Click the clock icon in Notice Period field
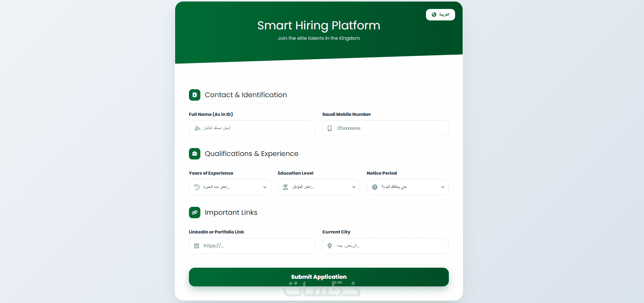The image size is (644, 303). tap(375, 187)
